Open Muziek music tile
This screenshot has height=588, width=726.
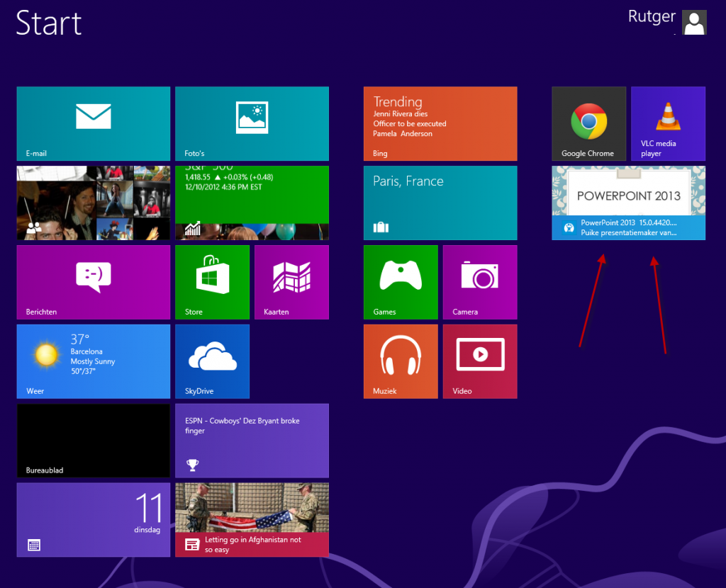[x=401, y=361]
